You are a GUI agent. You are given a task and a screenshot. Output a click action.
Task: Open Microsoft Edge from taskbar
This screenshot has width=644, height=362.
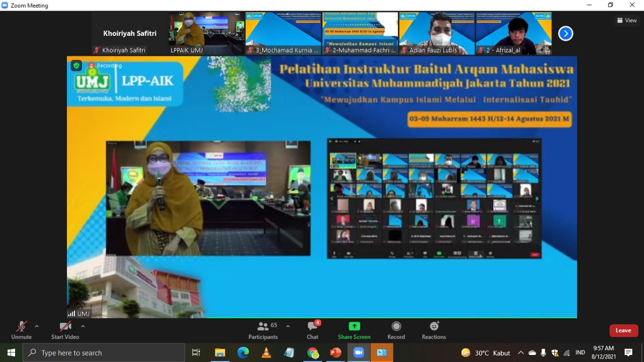click(243, 352)
